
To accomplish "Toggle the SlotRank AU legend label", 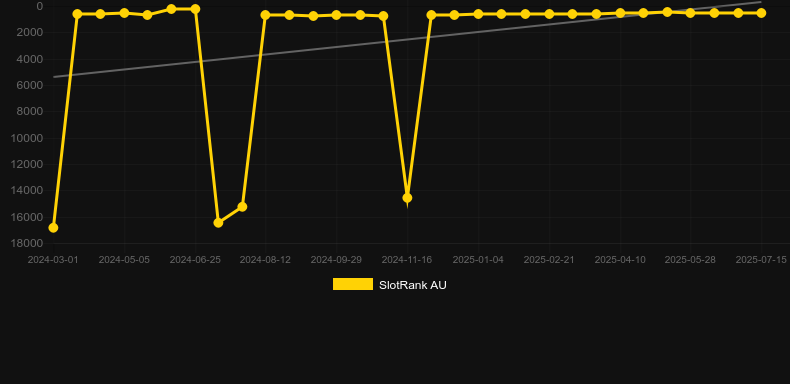I will (413, 285).
